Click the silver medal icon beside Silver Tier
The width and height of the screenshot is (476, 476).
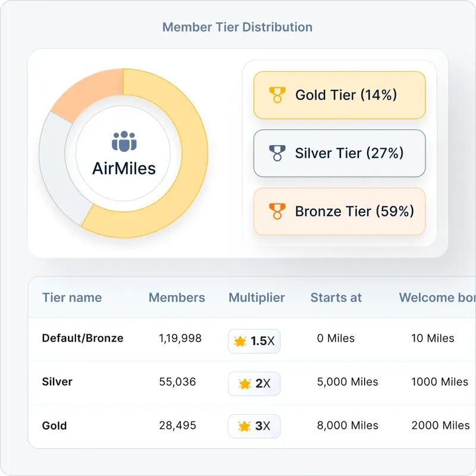click(x=277, y=154)
